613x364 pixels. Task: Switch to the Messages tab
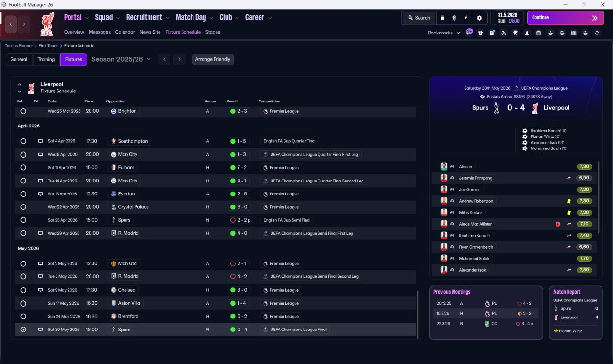[x=100, y=32]
